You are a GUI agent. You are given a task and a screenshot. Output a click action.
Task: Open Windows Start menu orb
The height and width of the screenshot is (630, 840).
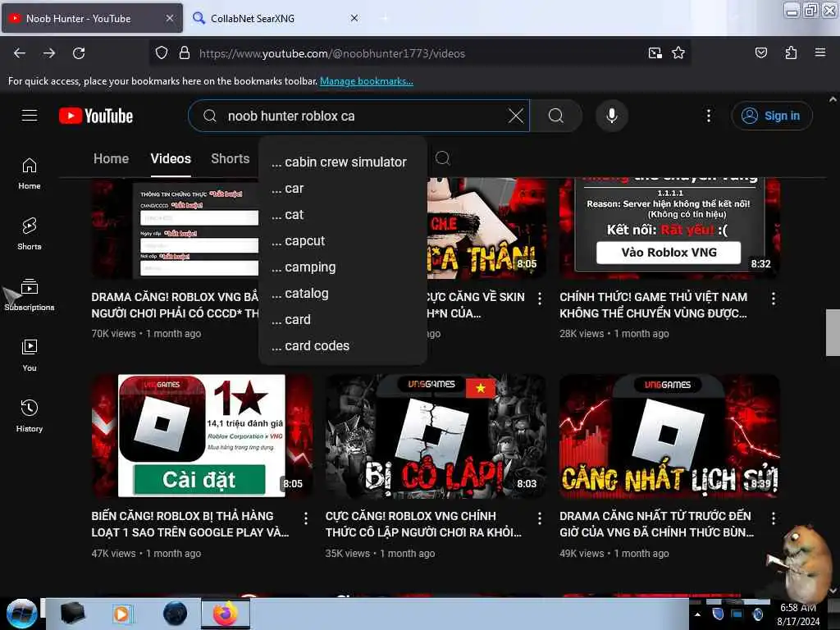(21, 614)
